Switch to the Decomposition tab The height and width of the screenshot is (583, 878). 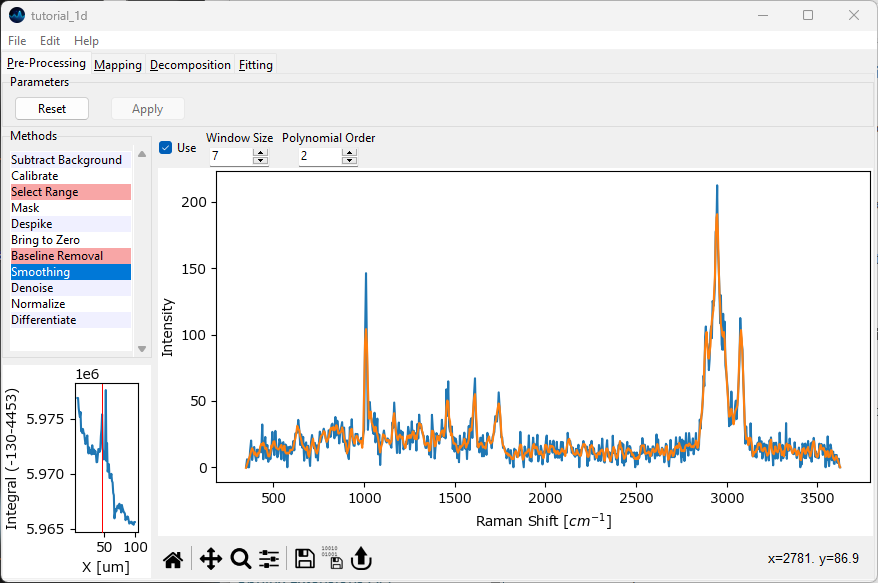[x=190, y=65]
